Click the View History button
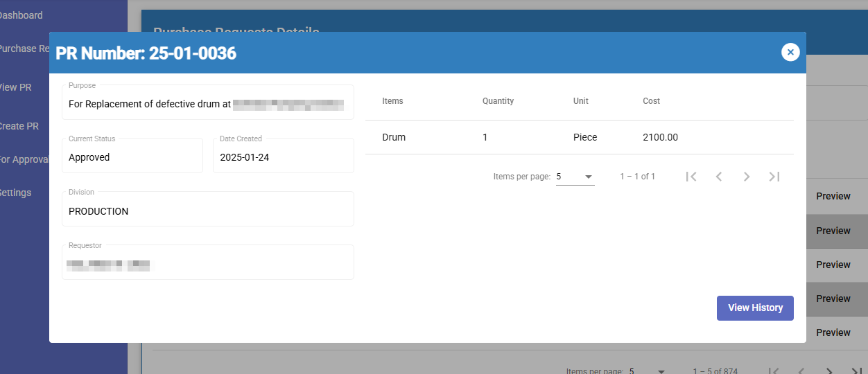 click(x=755, y=308)
